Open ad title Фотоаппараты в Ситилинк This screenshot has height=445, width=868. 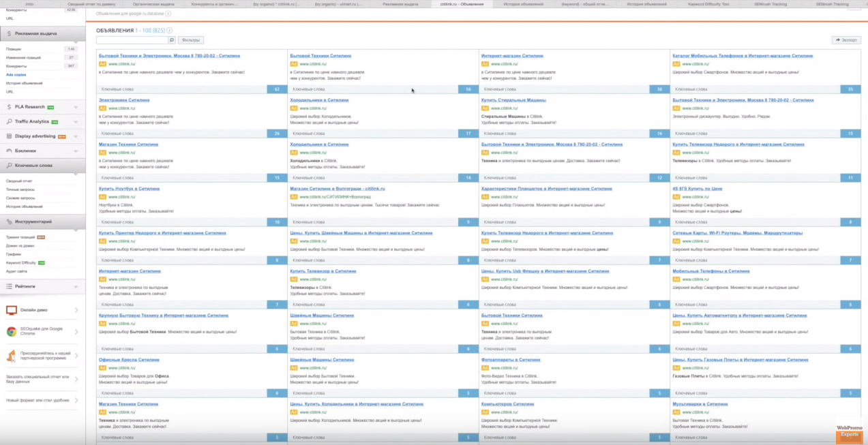click(x=511, y=360)
